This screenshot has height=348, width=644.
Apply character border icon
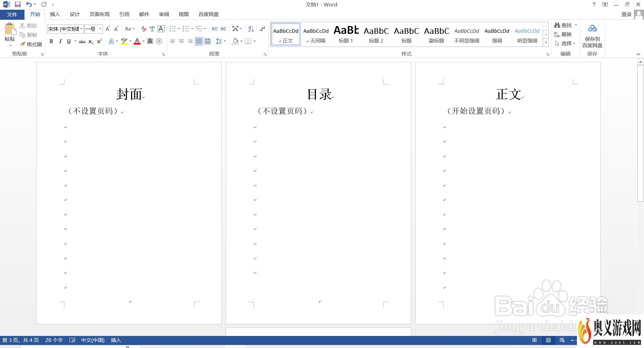161,29
